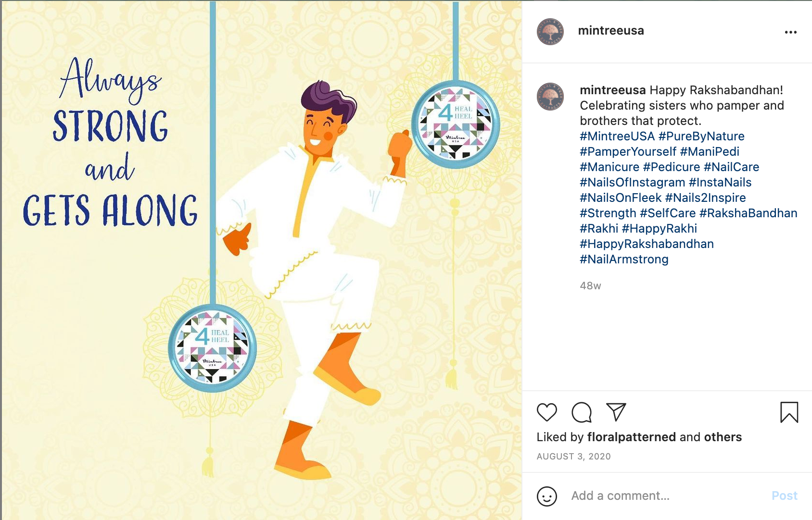View others who liked the post
812x520 pixels.
click(x=723, y=437)
